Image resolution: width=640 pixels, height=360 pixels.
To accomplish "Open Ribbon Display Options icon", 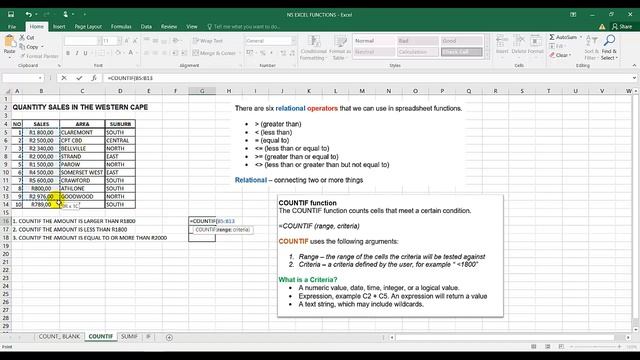I will [573, 14].
